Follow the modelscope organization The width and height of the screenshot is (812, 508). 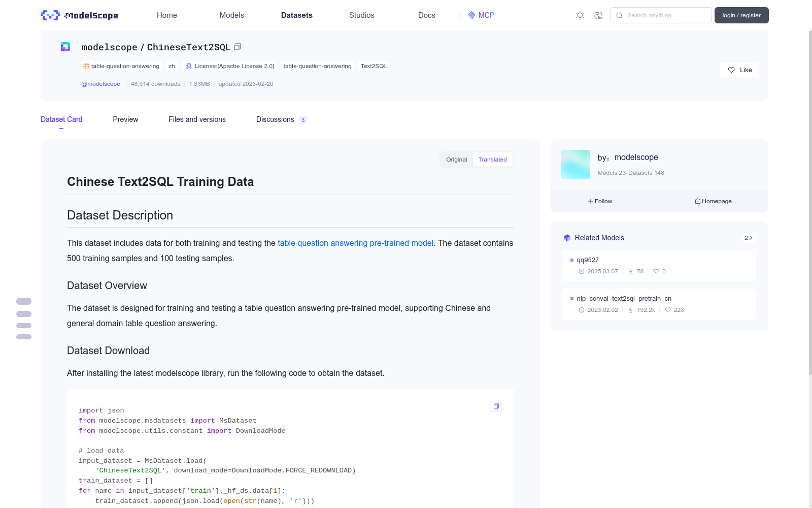(600, 201)
